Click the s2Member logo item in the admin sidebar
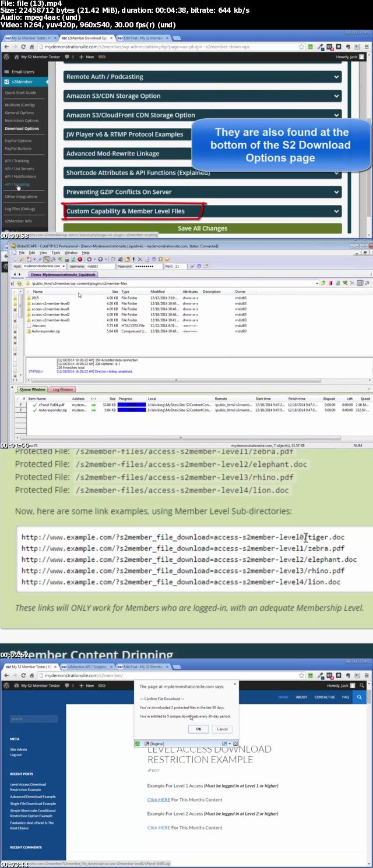Image resolution: width=373 pixels, height=868 pixels. coord(24,82)
